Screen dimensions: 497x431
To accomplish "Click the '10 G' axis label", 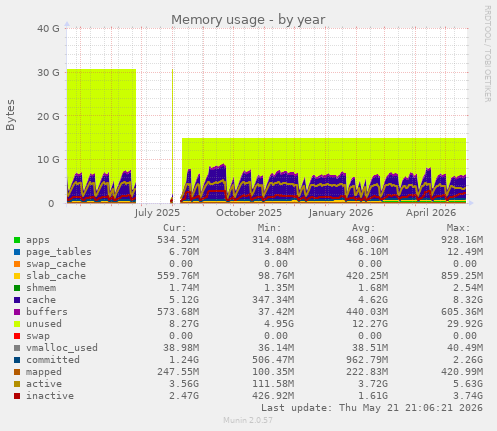I will click(x=48, y=160).
